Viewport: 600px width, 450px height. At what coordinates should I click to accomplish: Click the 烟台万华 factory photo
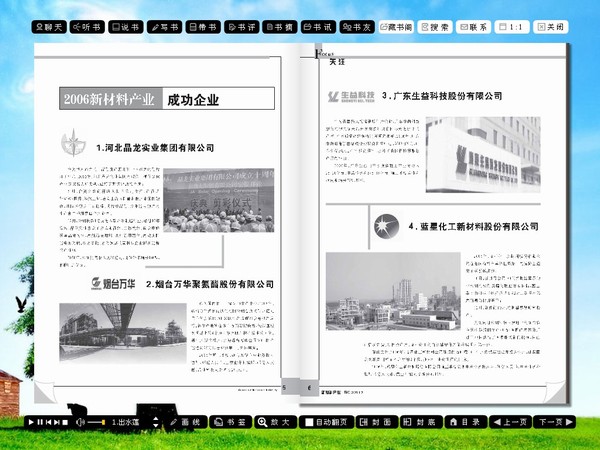122,333
